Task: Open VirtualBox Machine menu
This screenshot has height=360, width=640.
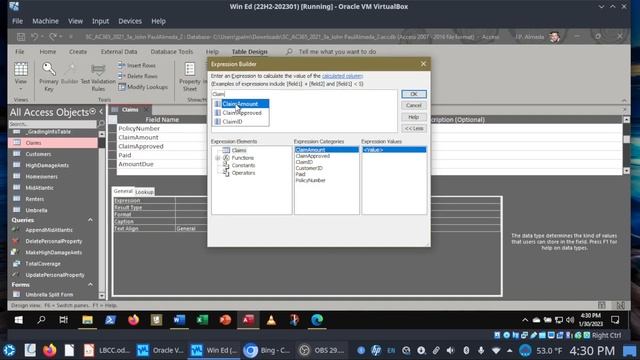Action: [x=45, y=21]
